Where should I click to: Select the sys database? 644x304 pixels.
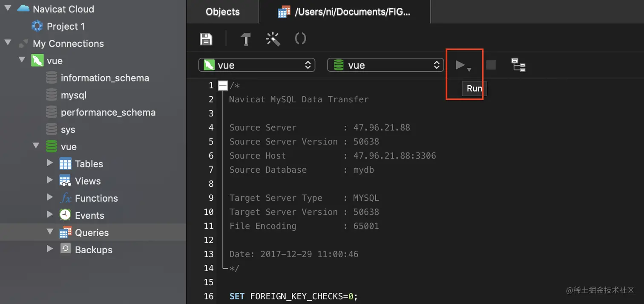pyautogui.click(x=68, y=130)
